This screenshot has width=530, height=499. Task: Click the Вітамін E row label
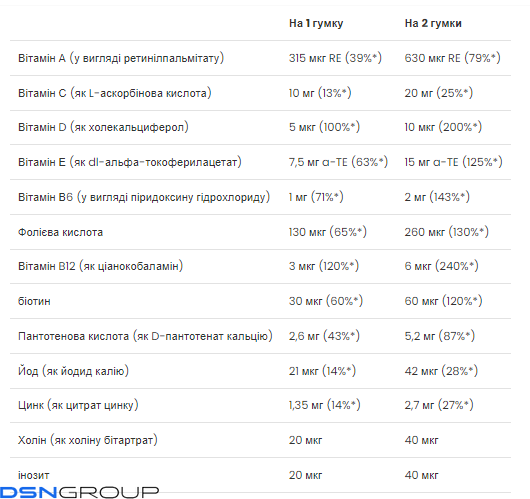point(130,162)
